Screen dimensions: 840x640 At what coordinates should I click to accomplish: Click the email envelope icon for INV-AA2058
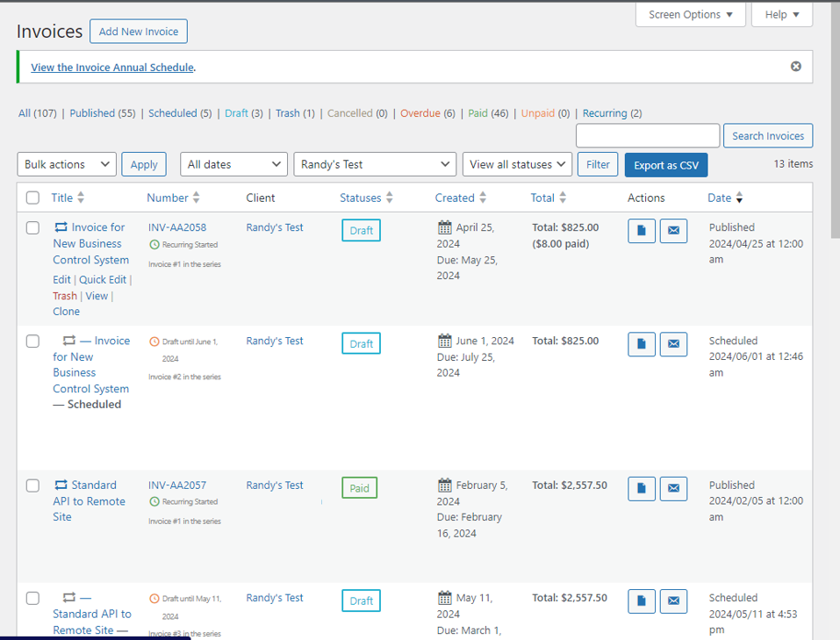pos(673,231)
